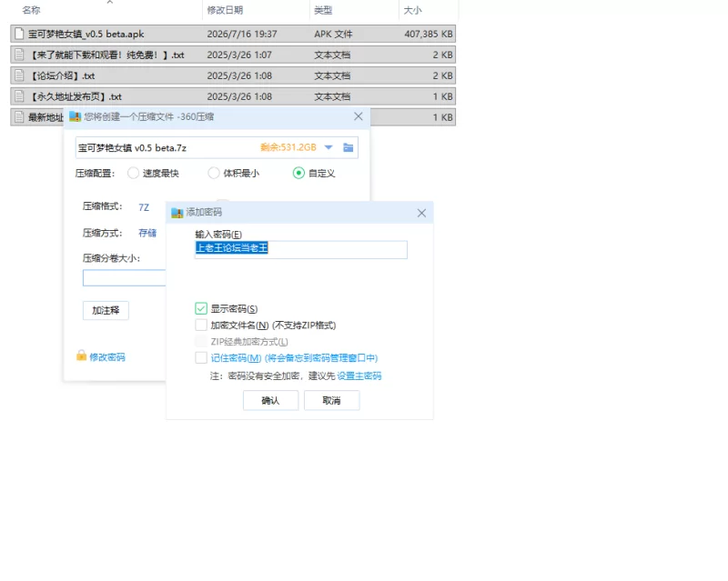
Task: Uncheck the 显示密码(S) checkbox
Action: point(201,308)
